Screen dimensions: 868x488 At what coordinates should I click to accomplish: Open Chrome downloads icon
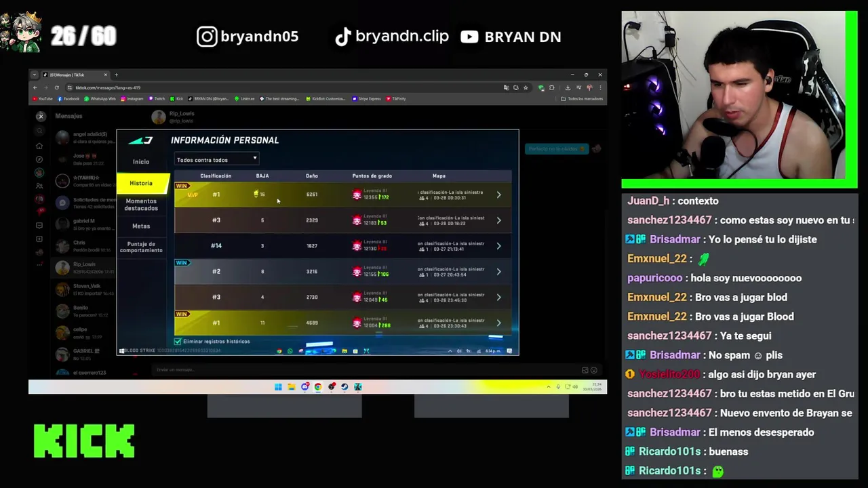pyautogui.click(x=568, y=87)
